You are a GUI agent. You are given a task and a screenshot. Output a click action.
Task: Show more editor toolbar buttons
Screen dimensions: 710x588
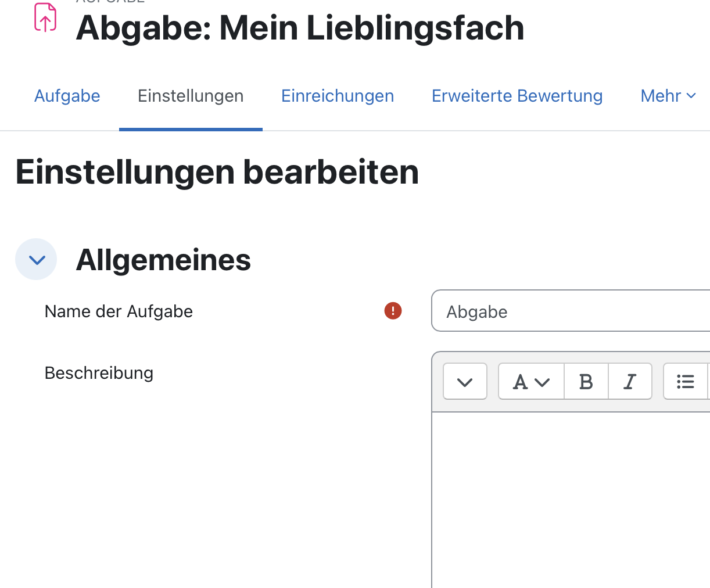coord(465,382)
